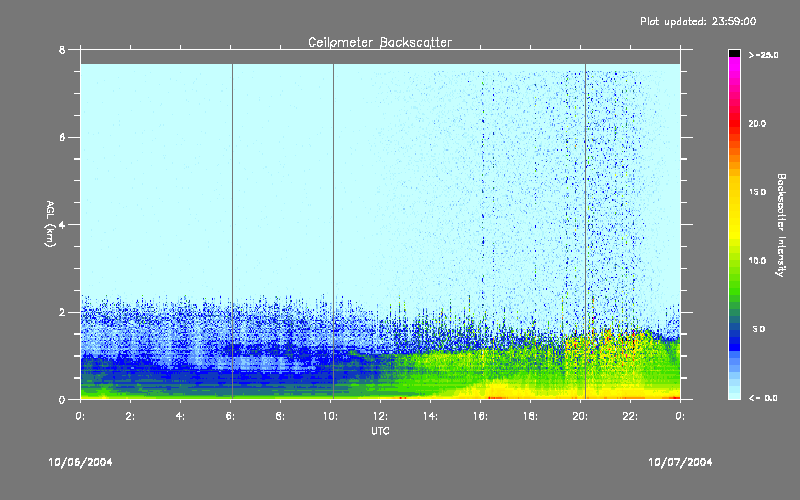Click the vertical gray marker line near 6: UTC
This screenshot has width=800, height=500.
point(233,230)
